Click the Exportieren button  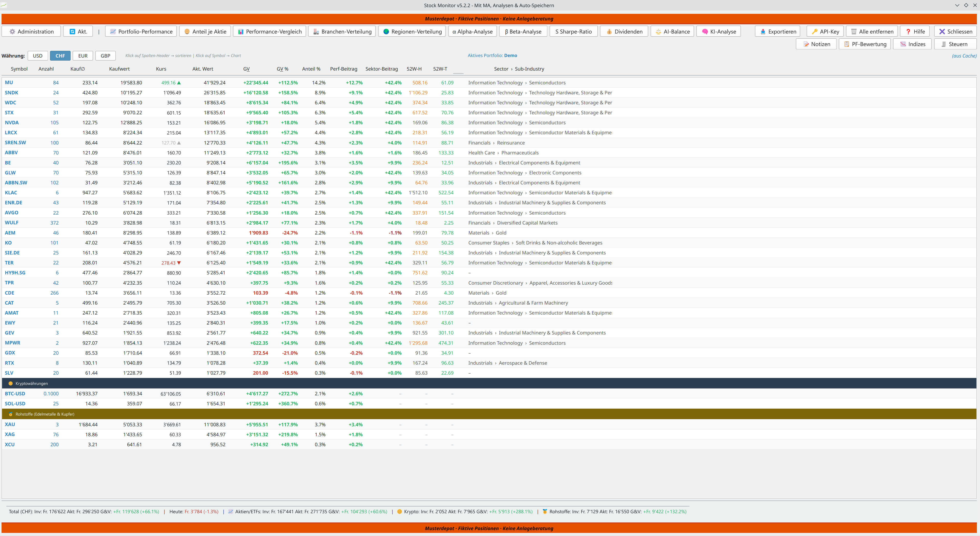click(778, 31)
